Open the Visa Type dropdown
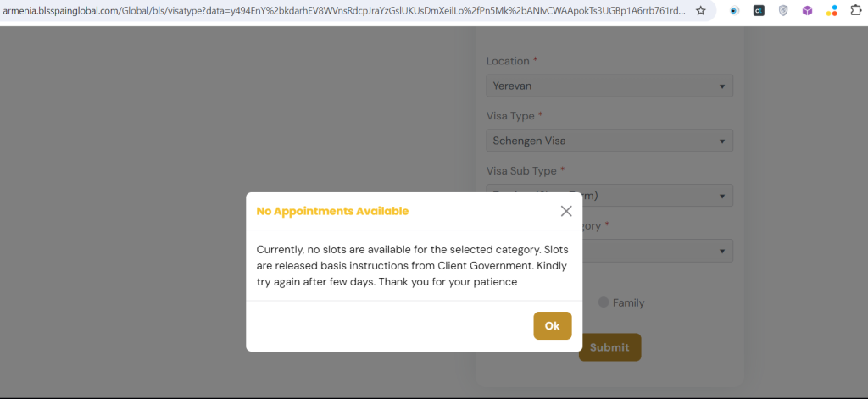This screenshot has height=399, width=868. (x=609, y=141)
